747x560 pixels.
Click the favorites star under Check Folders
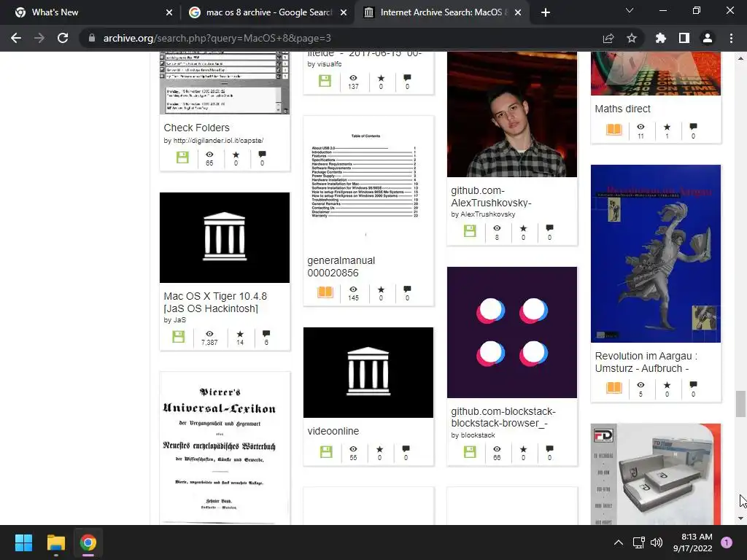tap(236, 155)
